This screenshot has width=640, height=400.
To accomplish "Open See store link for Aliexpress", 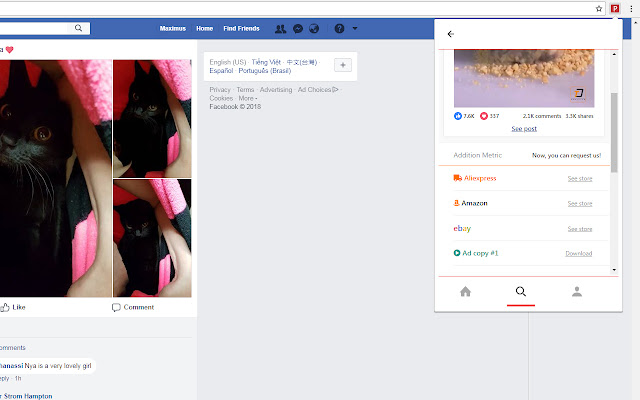I will [580, 178].
